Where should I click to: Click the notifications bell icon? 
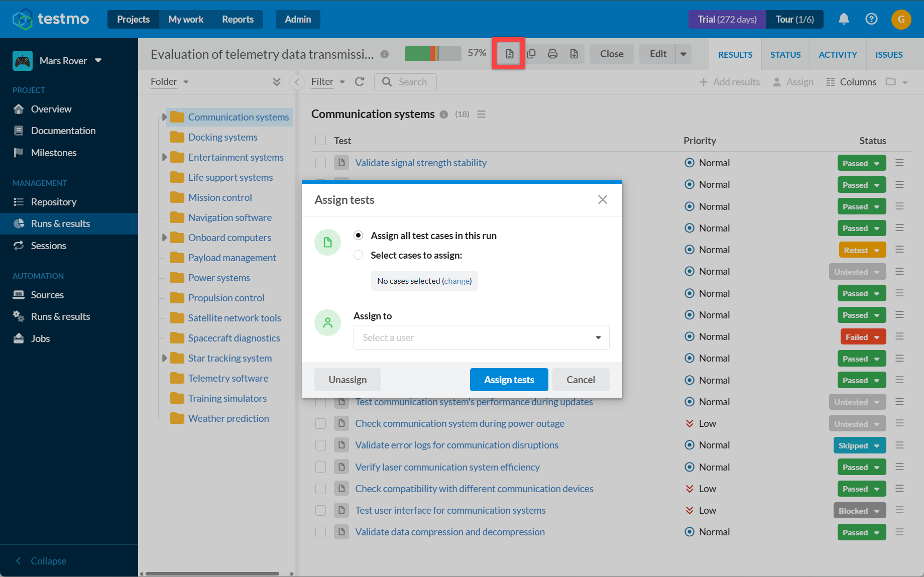tap(844, 19)
